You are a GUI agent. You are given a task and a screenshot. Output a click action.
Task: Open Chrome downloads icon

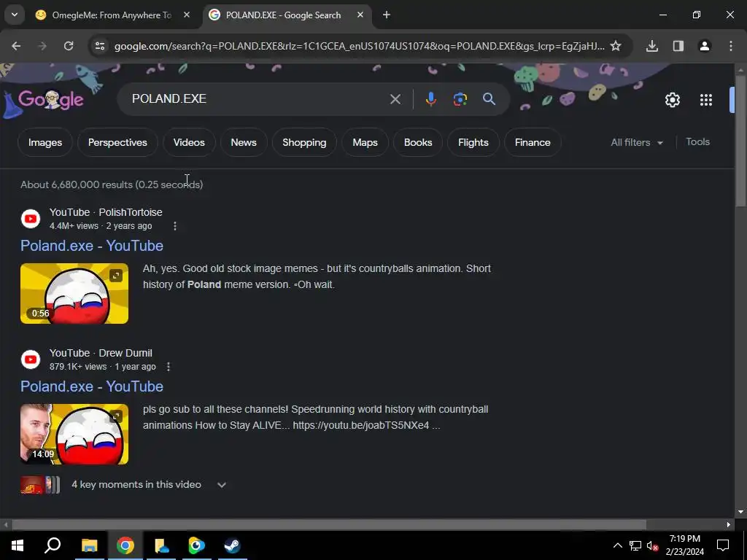(x=652, y=46)
